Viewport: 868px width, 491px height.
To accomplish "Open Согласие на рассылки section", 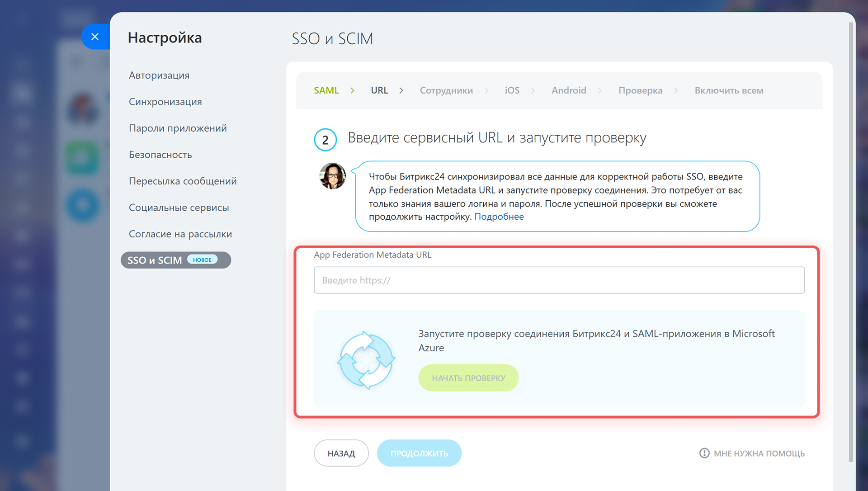I will [x=180, y=234].
